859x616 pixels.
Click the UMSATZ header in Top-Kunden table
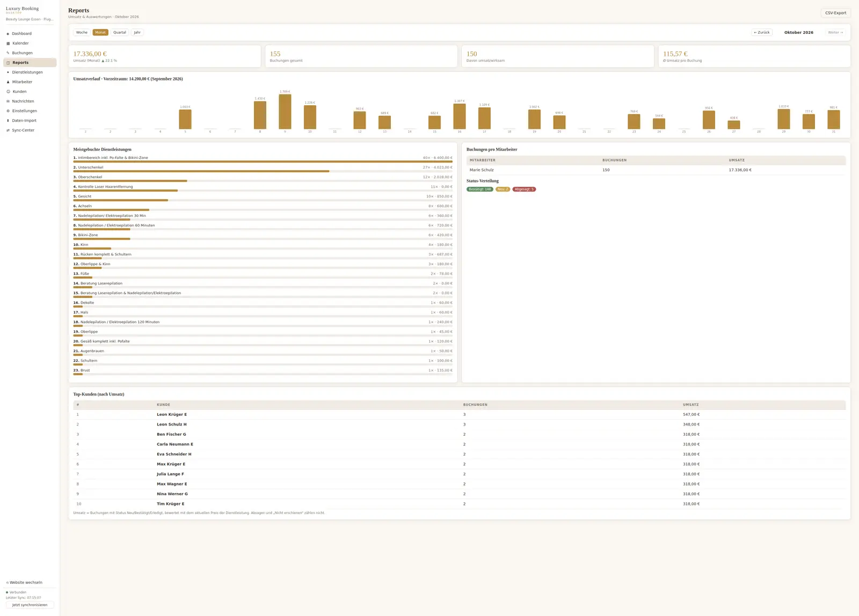691,405
